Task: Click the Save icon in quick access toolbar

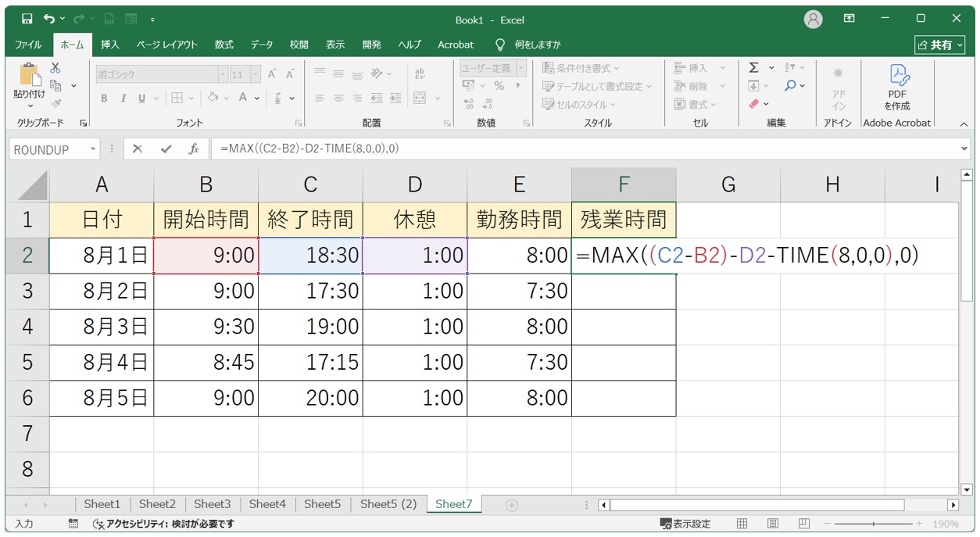Action: (x=27, y=19)
